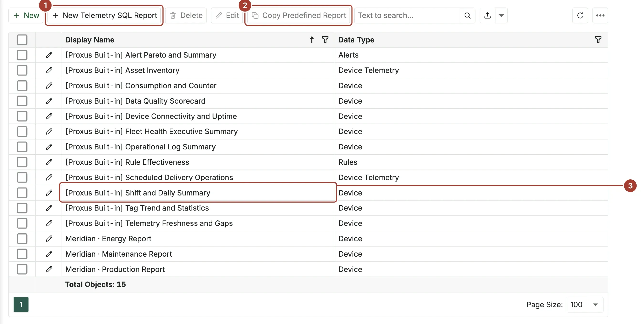Sort ascending arrow in Display Name header
644x324 pixels.
311,40
